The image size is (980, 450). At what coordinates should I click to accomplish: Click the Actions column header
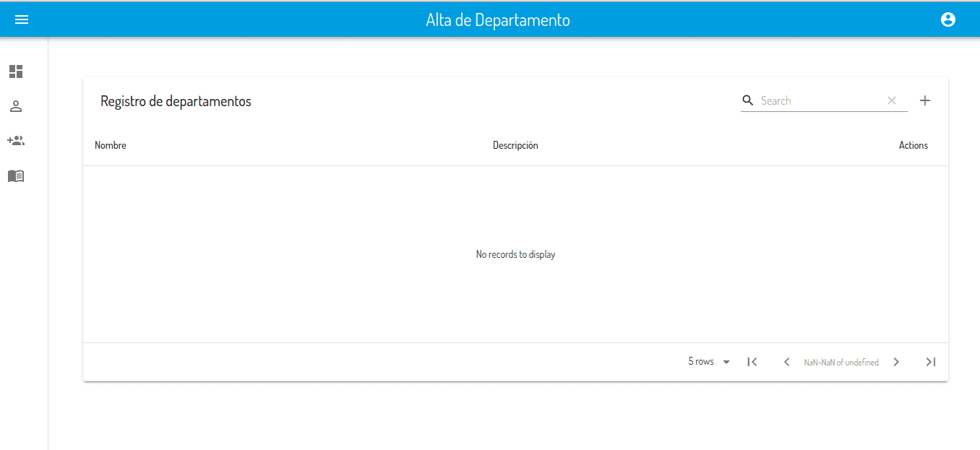(914, 145)
